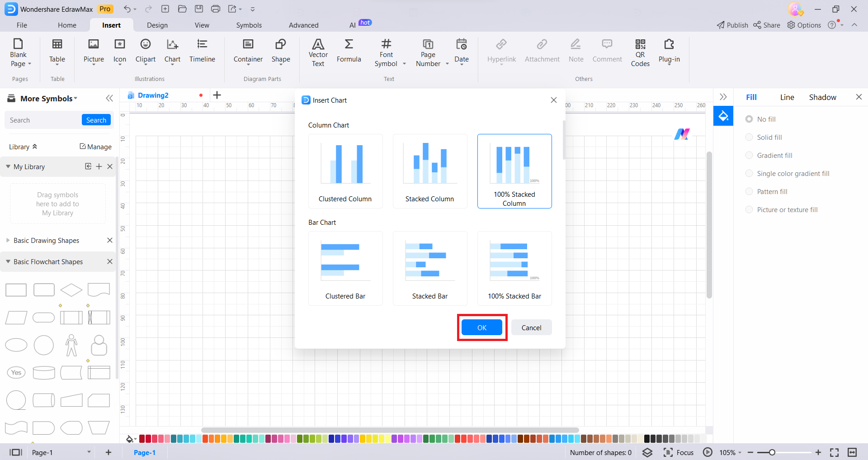Viewport: 868px width, 460px height.
Task: Open the File menu
Action: click(22, 25)
